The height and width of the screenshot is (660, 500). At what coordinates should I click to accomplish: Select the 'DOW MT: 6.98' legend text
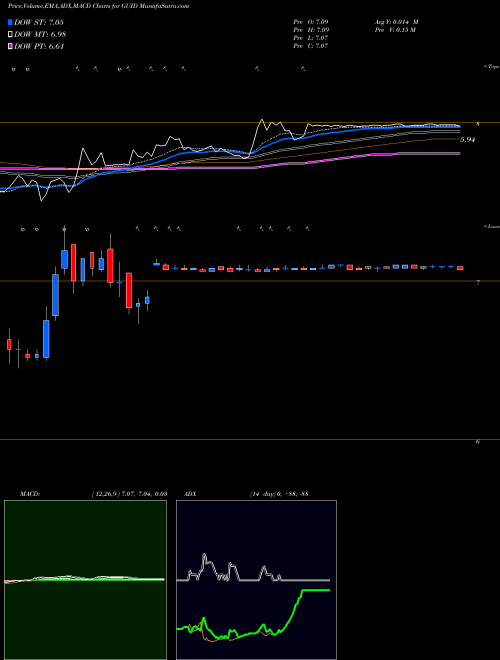pos(40,35)
